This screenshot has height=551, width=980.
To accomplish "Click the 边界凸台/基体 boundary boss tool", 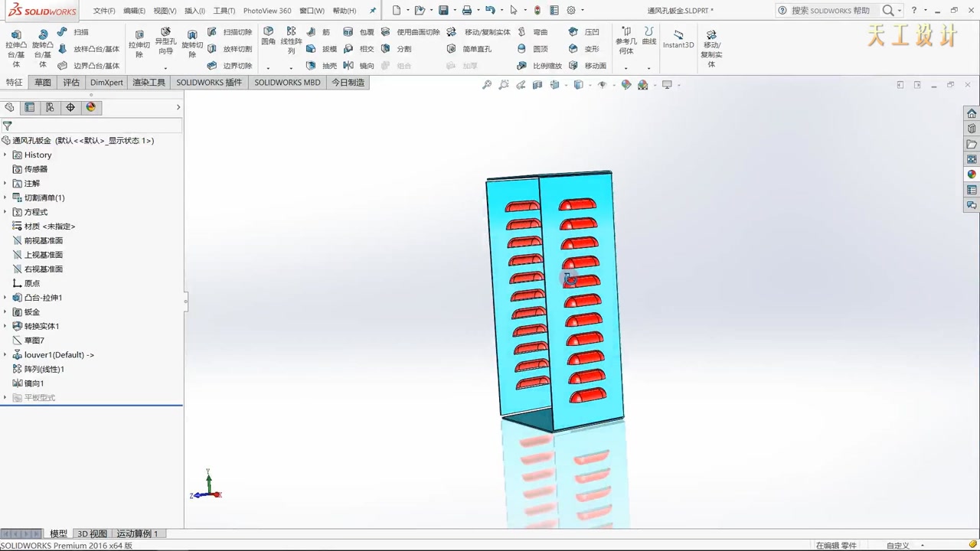I will coord(89,66).
